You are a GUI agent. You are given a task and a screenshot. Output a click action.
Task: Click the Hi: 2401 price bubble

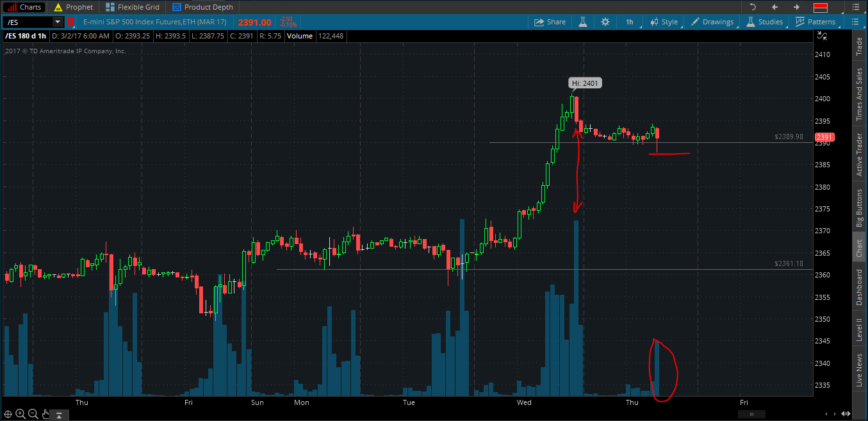pyautogui.click(x=585, y=83)
